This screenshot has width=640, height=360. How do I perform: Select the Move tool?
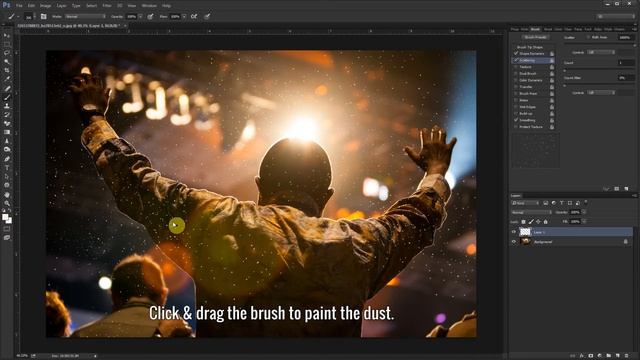[7, 36]
